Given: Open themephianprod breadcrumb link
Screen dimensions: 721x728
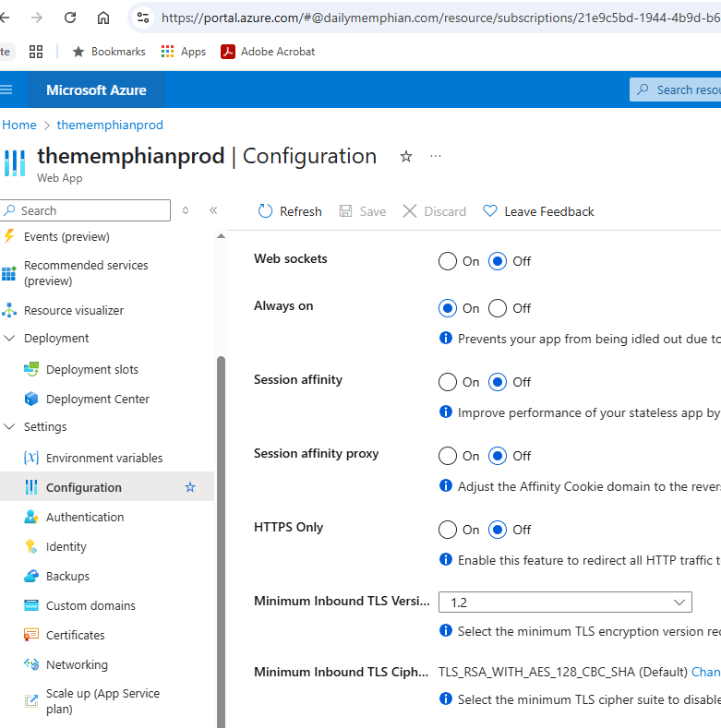Looking at the screenshot, I should [110, 125].
